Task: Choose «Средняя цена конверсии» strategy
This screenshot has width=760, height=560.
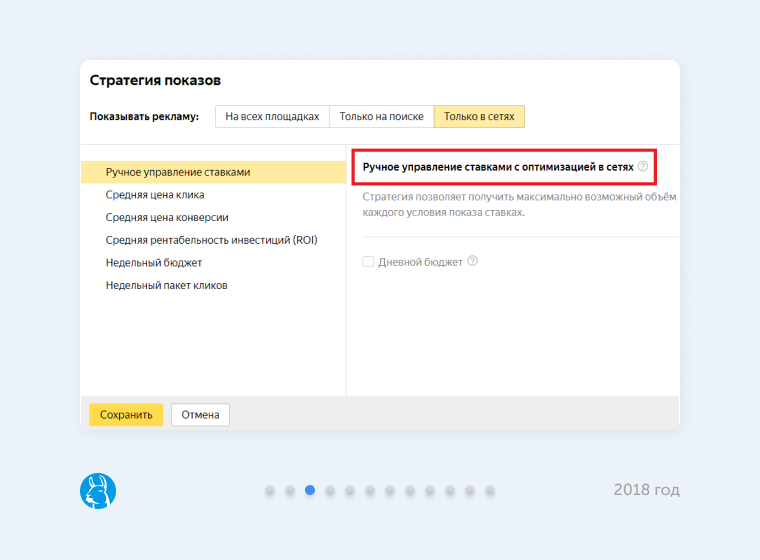Action: (x=167, y=218)
